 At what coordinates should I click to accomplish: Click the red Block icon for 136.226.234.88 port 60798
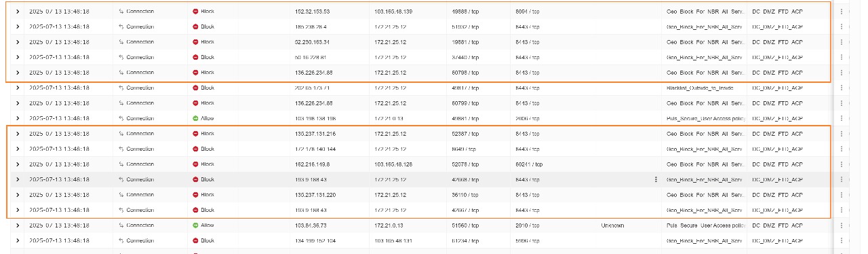195,73
